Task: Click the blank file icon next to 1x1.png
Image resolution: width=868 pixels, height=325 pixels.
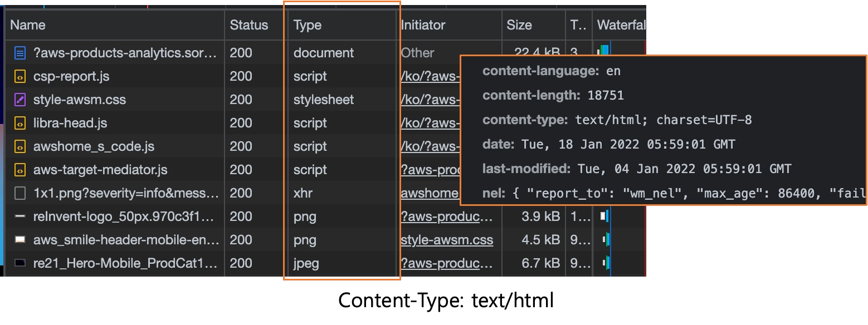Action: point(20,193)
